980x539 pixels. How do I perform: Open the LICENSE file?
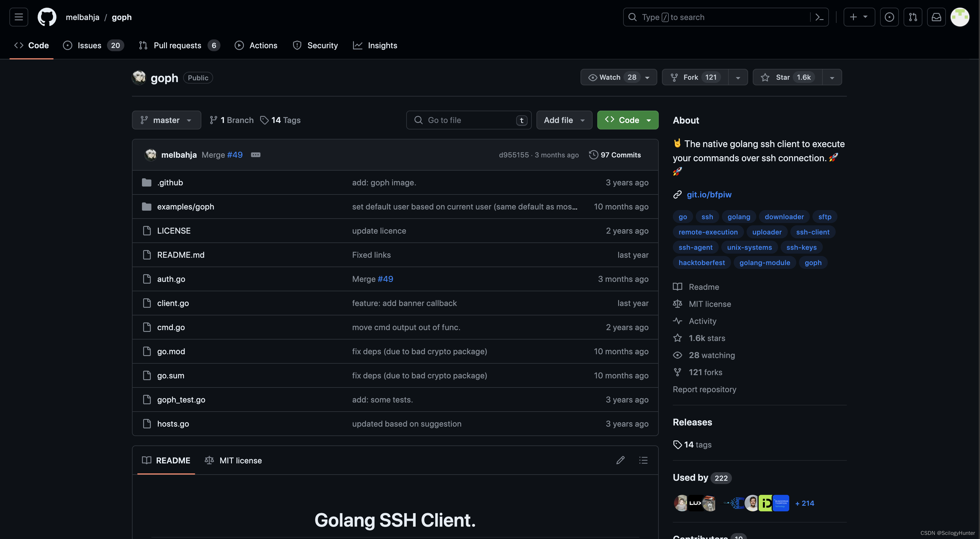pyautogui.click(x=174, y=230)
